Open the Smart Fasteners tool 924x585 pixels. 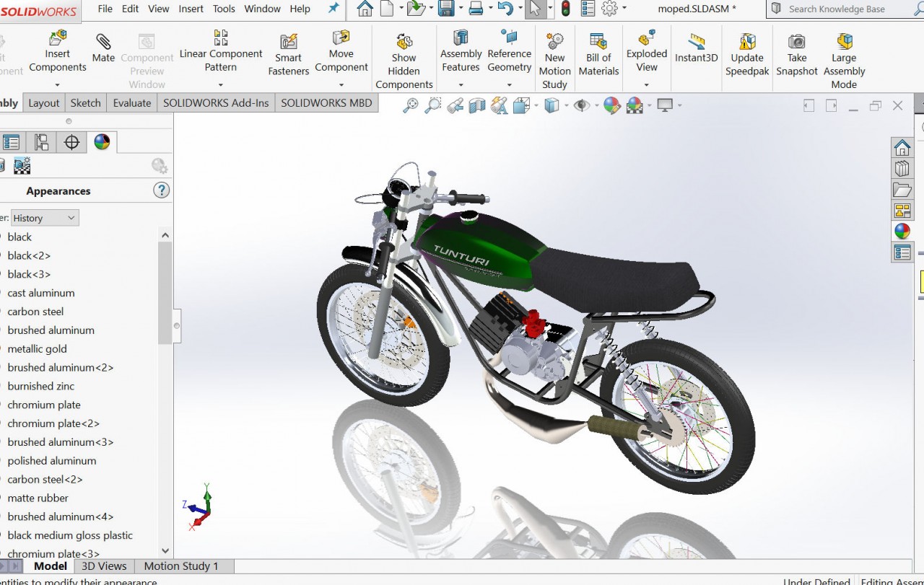[x=288, y=43]
